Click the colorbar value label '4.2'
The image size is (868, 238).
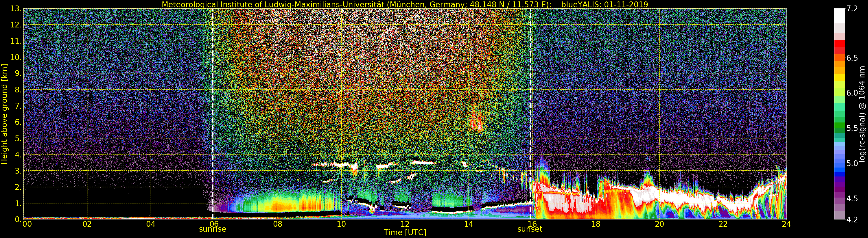coord(852,220)
